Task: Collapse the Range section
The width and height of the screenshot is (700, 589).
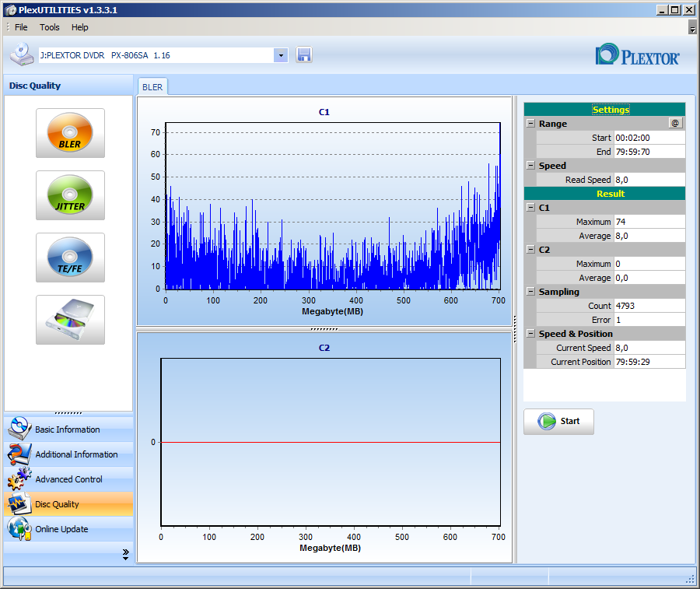Action: [x=530, y=123]
